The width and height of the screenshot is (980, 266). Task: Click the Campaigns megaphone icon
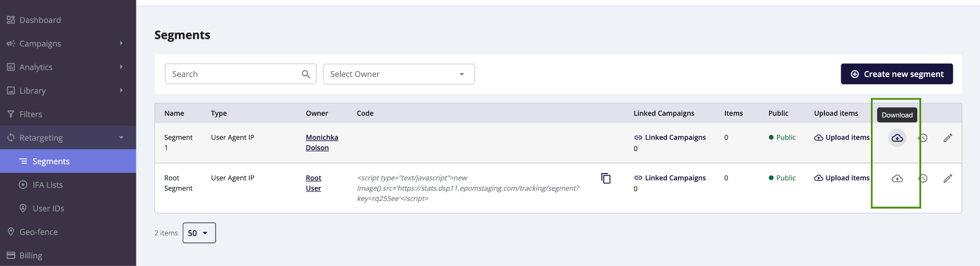[x=11, y=44]
